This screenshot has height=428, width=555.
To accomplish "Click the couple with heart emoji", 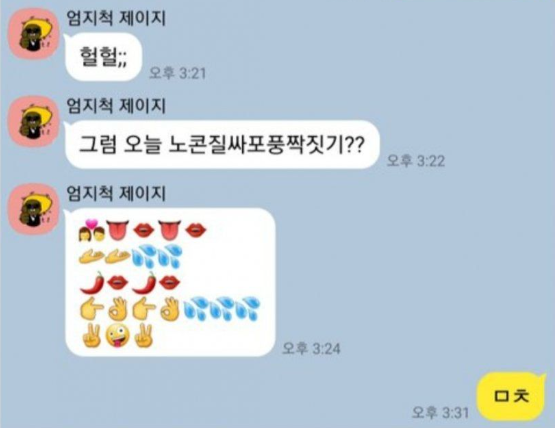I will tap(92, 230).
